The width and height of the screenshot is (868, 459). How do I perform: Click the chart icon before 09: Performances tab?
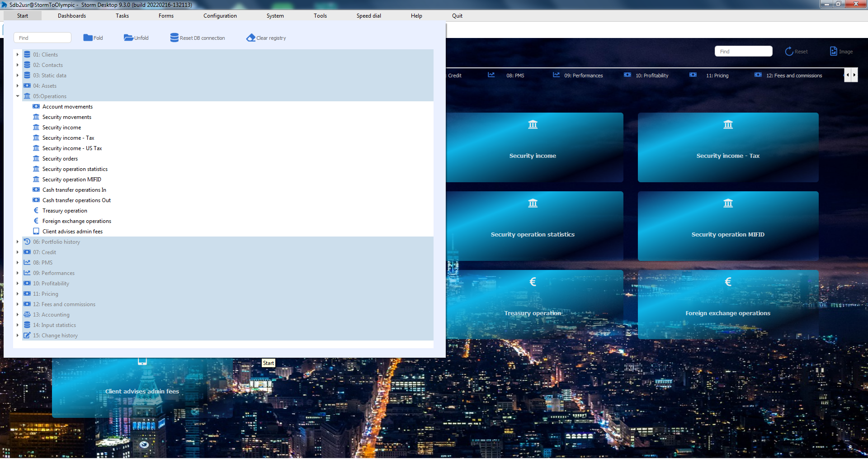(x=556, y=75)
